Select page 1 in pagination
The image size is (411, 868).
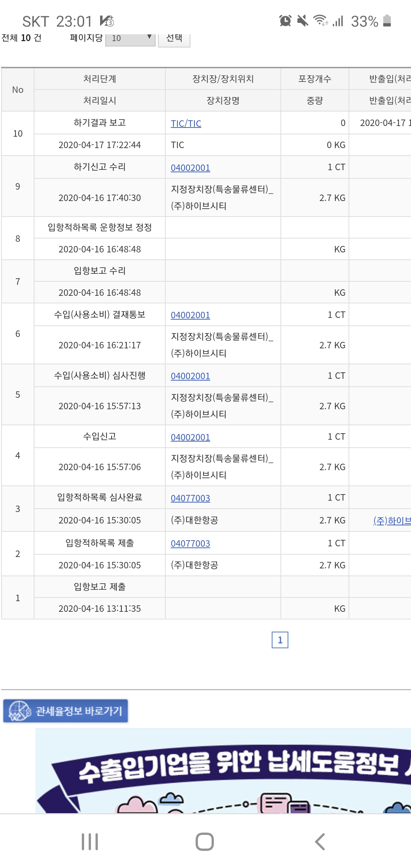coord(280,640)
